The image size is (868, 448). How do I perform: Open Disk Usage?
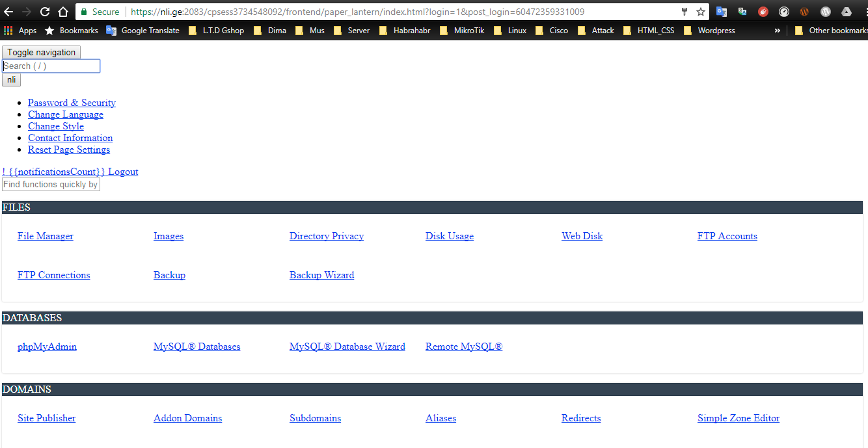450,236
